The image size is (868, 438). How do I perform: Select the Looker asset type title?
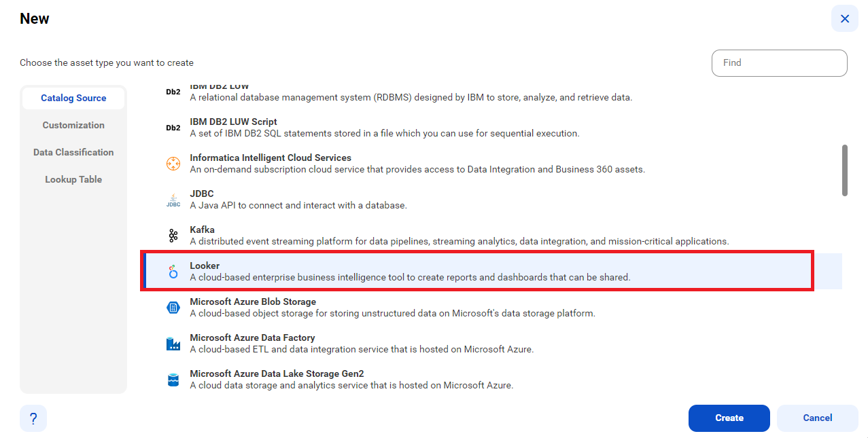pyautogui.click(x=205, y=266)
